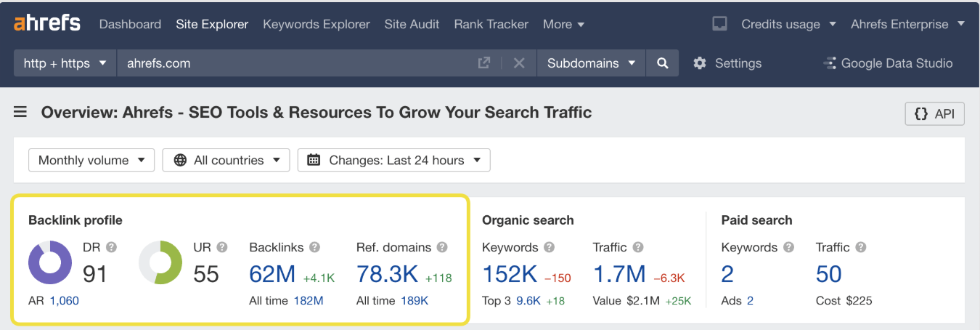Screen dimensions: 980x330
Task: Click the Settings gear icon
Action: (x=700, y=63)
